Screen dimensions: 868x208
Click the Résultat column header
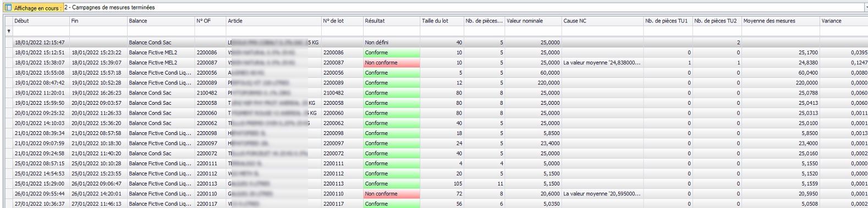pos(392,21)
